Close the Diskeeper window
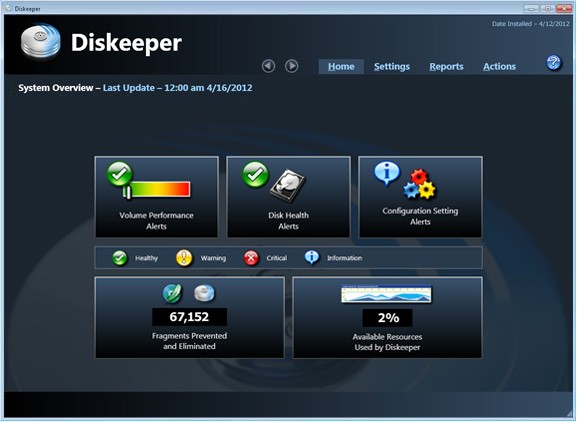The image size is (577, 422). [x=563, y=8]
